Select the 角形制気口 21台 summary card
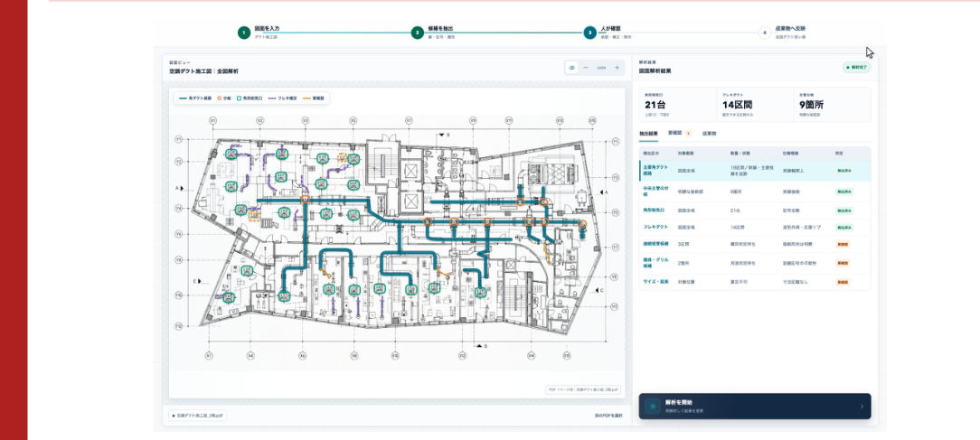Image resolution: width=980 pixels, height=440 pixels. coord(677,105)
